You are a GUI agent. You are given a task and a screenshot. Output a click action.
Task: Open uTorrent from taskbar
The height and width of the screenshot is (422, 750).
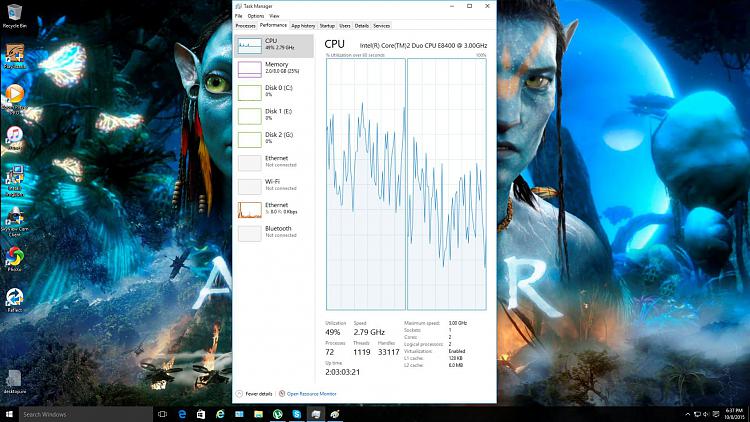pos(277,414)
